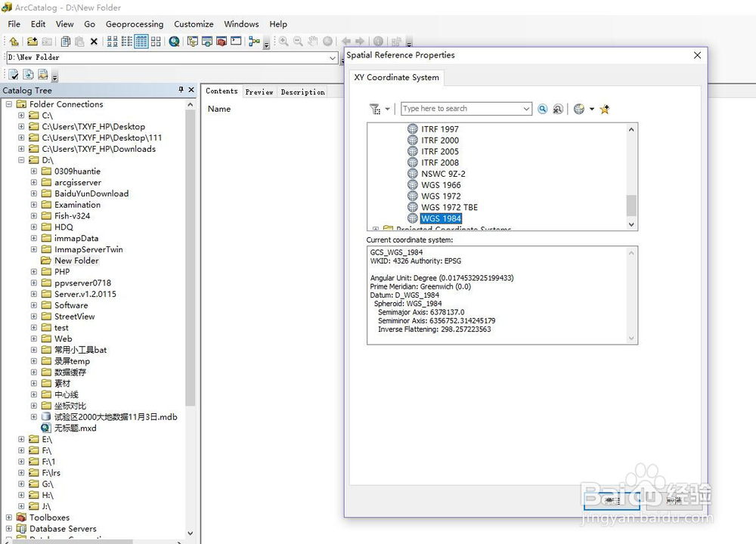This screenshot has height=544, width=756.
Task: Open the ModelBuilder window icon
Action: [254, 42]
